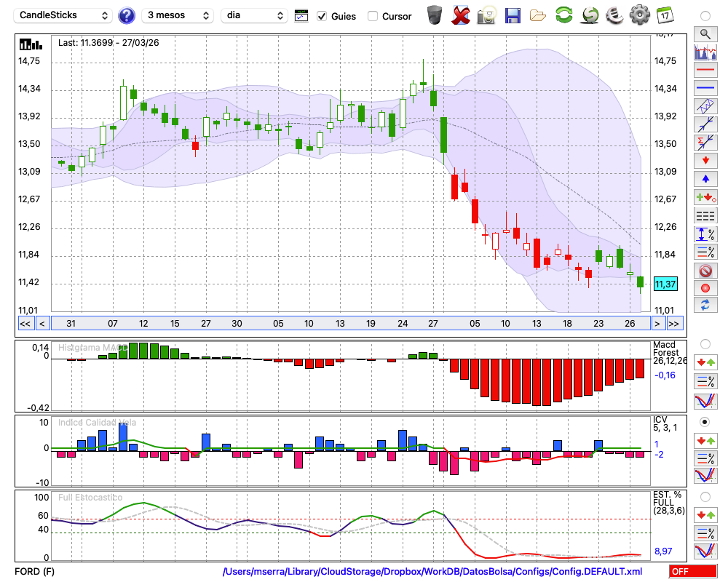
Task: Click the date timeline bar under chart
Action: [x=349, y=323]
